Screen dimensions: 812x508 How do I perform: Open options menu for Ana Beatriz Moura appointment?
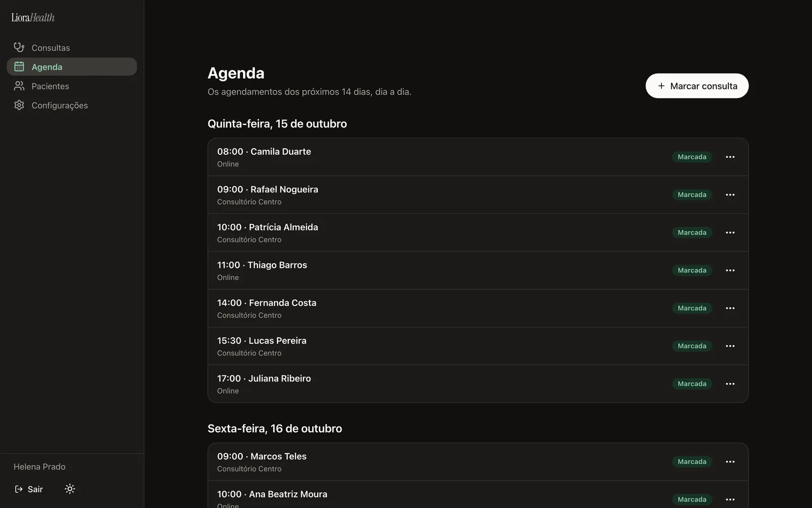(730, 499)
